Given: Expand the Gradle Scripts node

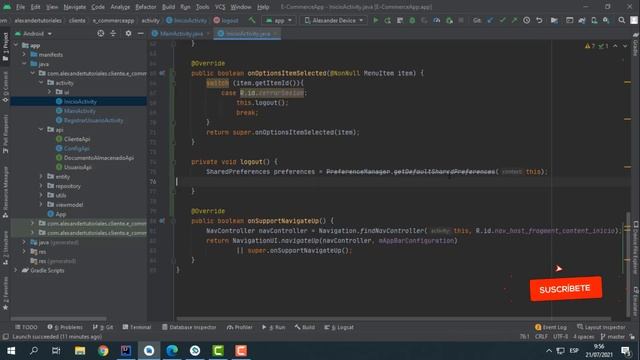Looking at the screenshot, I should (x=16, y=271).
